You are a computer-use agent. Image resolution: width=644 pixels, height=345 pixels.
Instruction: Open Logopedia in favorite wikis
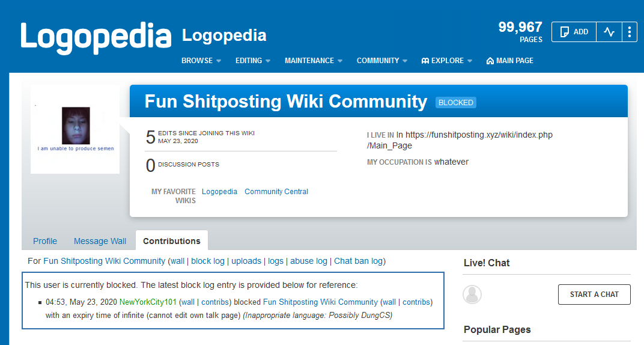point(219,191)
